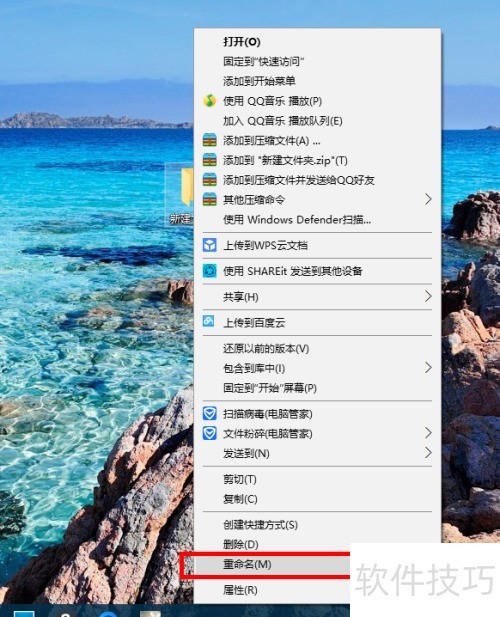Click 添加到压缩文件(A) ... entry
500x617 pixels.
tap(317, 140)
